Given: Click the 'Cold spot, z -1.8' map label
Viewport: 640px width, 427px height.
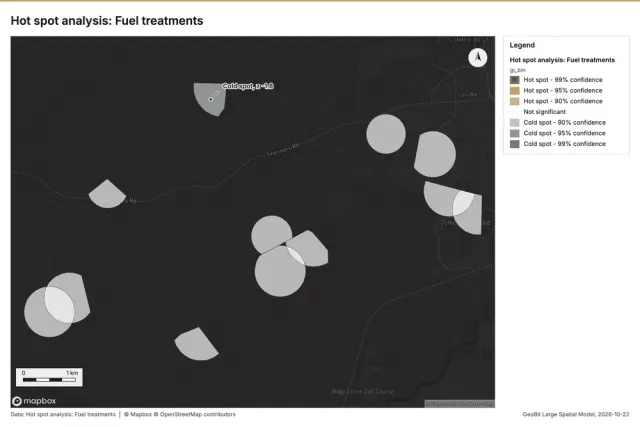Looking at the screenshot, I should 248,86.
